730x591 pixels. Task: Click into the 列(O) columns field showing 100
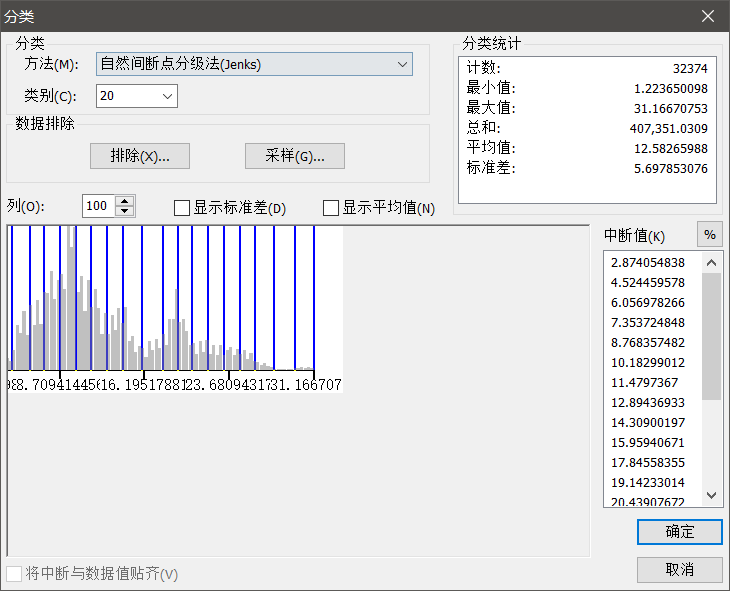pos(98,206)
